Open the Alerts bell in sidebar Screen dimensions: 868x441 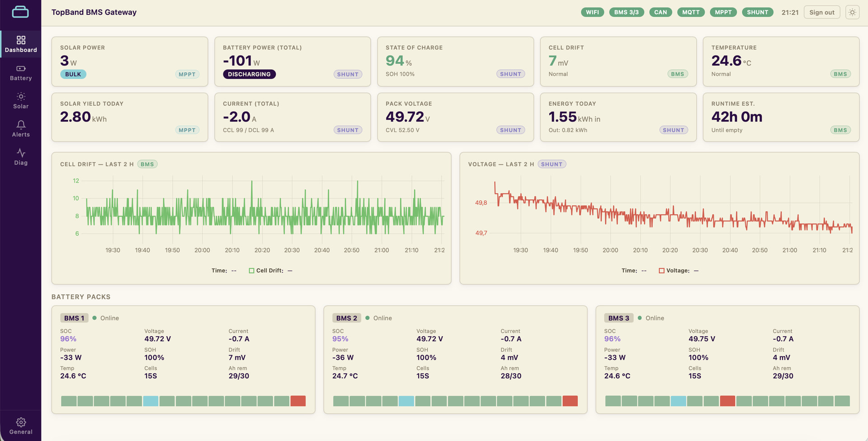tap(21, 129)
